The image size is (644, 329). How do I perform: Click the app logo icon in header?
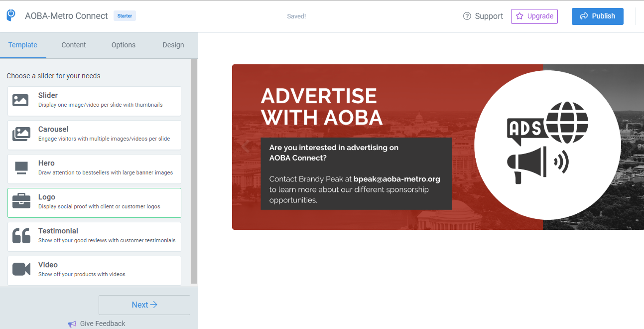coord(11,15)
